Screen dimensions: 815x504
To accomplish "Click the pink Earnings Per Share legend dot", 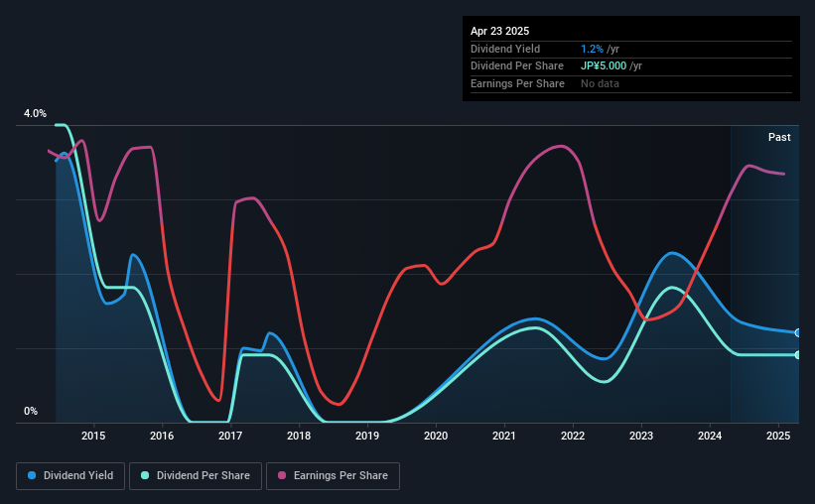I will 282,475.
